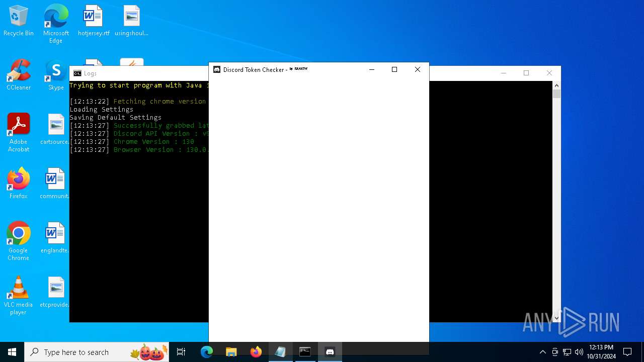The image size is (644, 362).
Task: Click the tray icon beside the hidden-icons chevron
Action: (555, 352)
